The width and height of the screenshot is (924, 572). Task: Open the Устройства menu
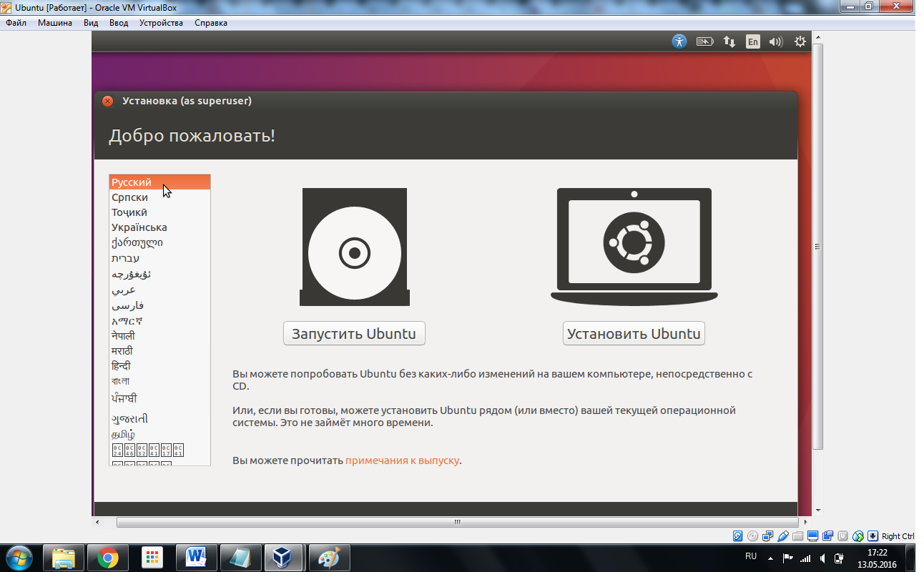(x=161, y=23)
